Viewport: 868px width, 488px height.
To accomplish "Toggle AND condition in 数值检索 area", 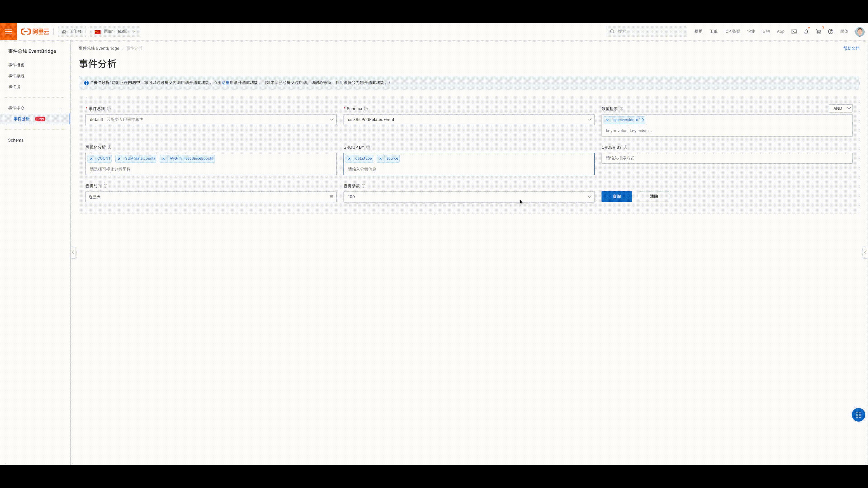I will click(841, 108).
